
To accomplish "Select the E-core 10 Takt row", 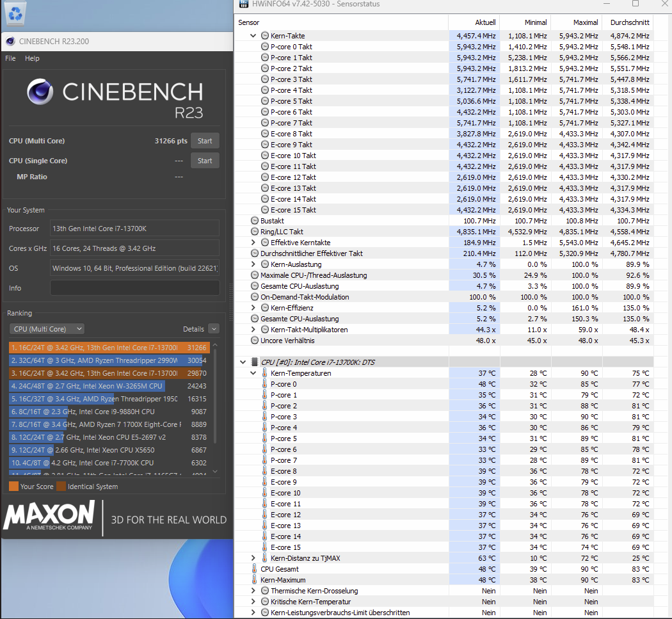I will tap(444, 156).
